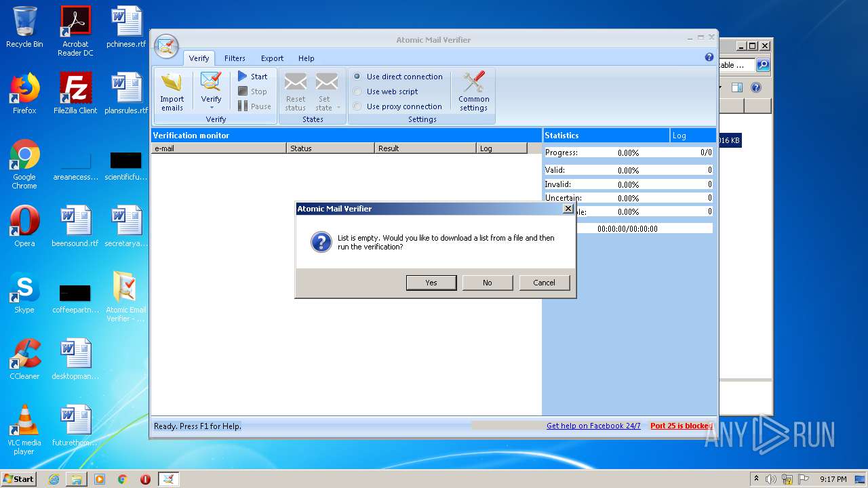Open the Help tab
This screenshot has height=488, width=868.
point(307,58)
